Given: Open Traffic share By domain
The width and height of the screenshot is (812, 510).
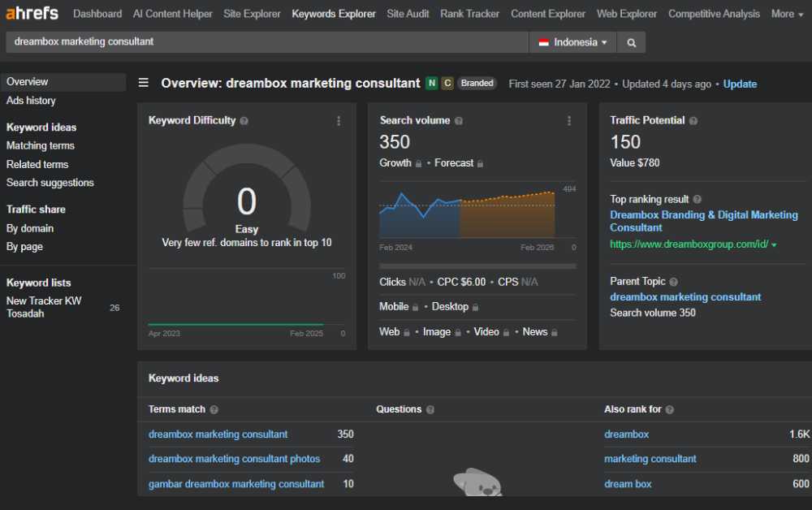Looking at the screenshot, I should coord(29,228).
